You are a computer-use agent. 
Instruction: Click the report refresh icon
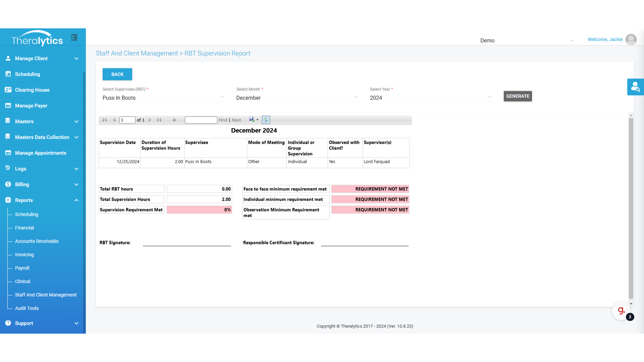[266, 120]
